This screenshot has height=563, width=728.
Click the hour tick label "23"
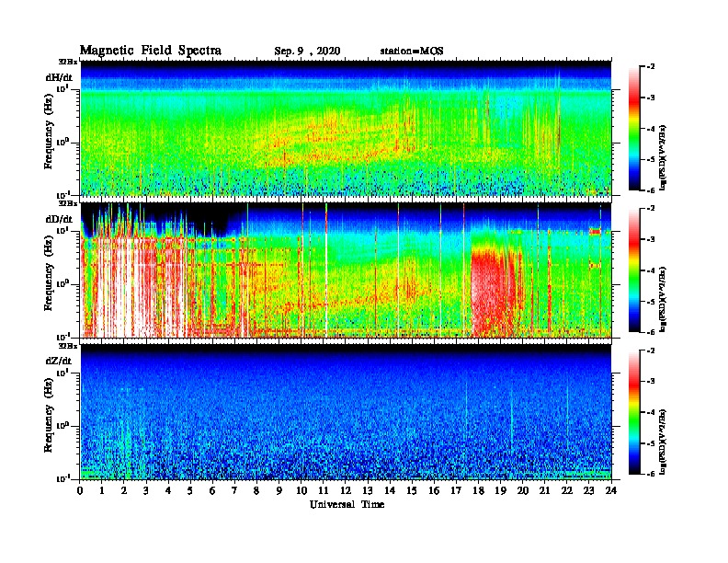pyautogui.click(x=589, y=491)
